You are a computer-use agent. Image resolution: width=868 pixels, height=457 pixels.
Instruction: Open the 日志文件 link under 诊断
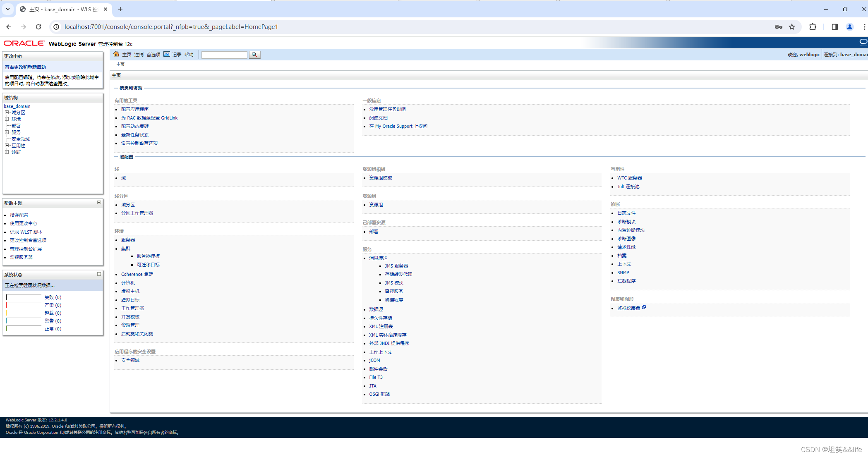pyautogui.click(x=626, y=213)
